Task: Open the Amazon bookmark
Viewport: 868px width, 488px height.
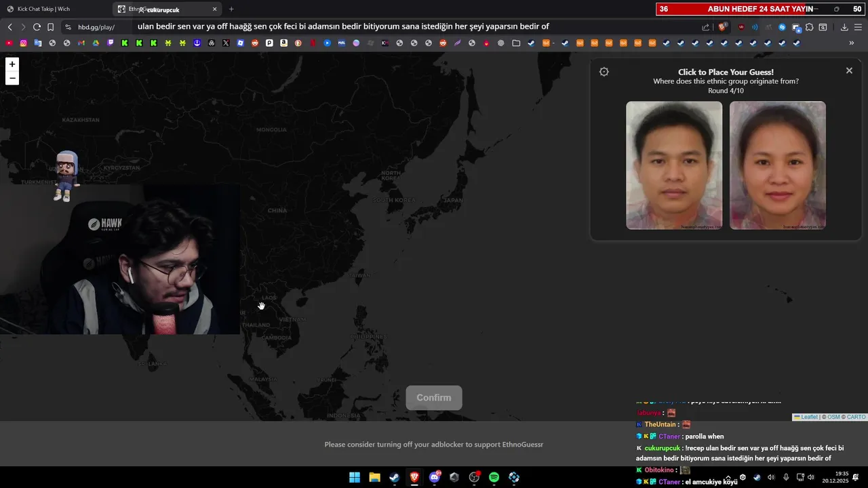Action: coord(283,43)
